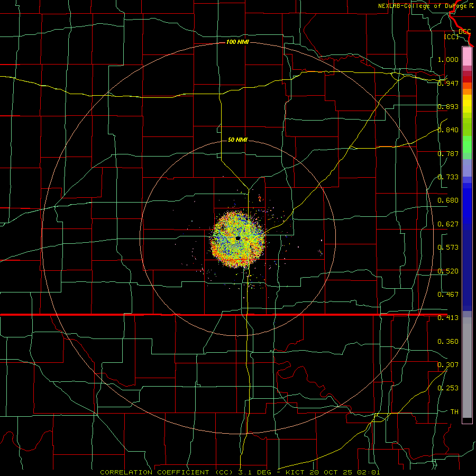476x476 pixels.
Task: Click the circular radar echo cluster
Action: 237,239
